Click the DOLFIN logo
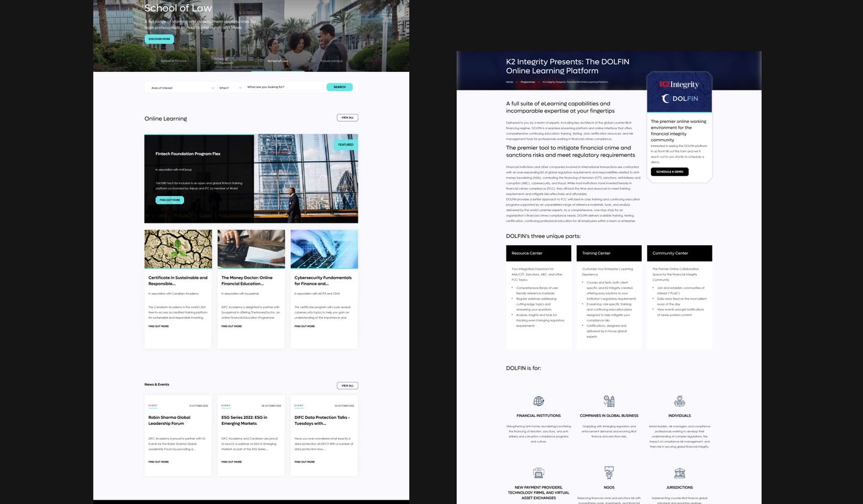This screenshot has width=863, height=504. [x=679, y=99]
